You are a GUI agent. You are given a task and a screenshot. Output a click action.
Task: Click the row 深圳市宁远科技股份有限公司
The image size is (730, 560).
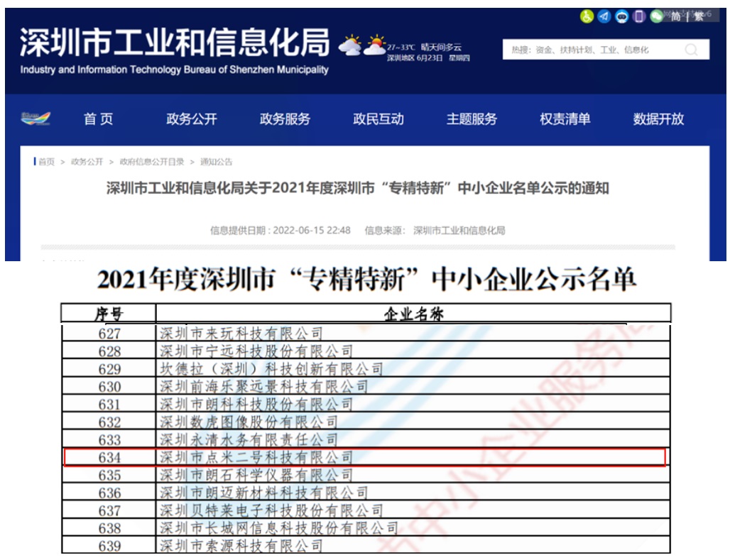tap(366, 351)
